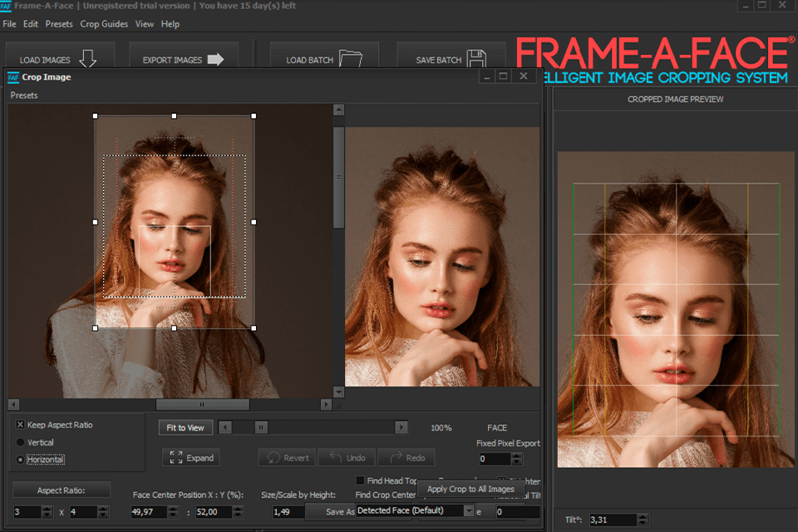Click the Export Images arrow icon
Screen dimensions: 798x532
(215, 60)
